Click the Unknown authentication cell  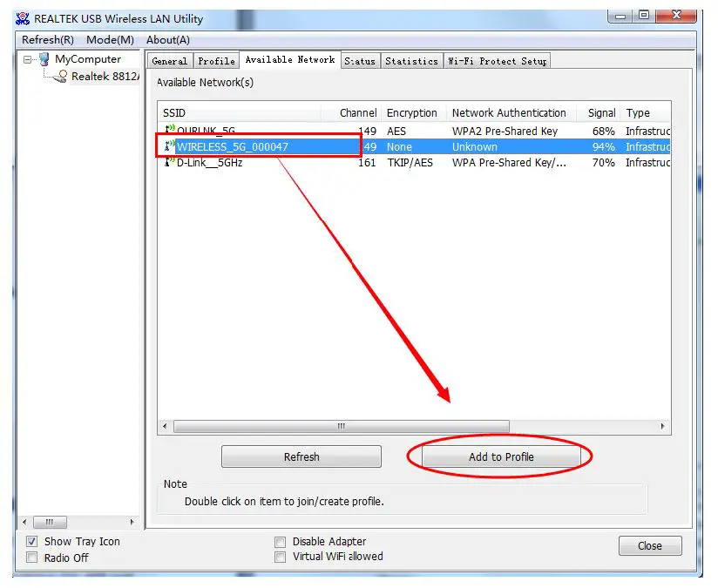(474, 147)
